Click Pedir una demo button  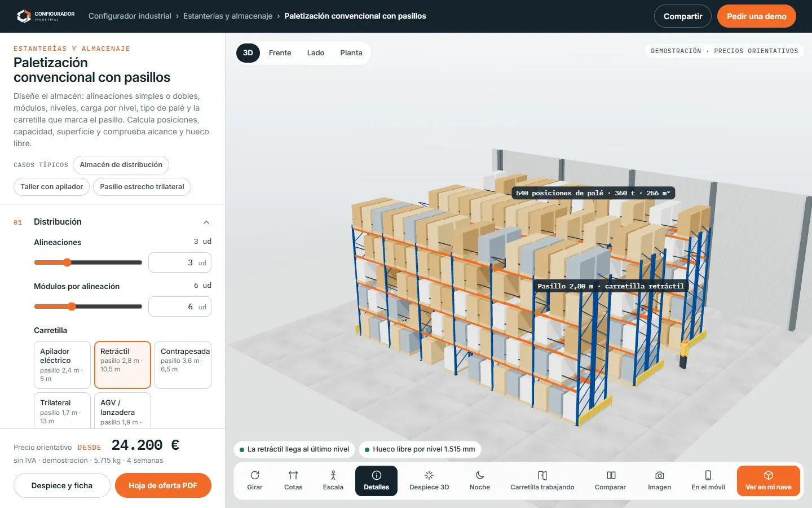coord(757,16)
